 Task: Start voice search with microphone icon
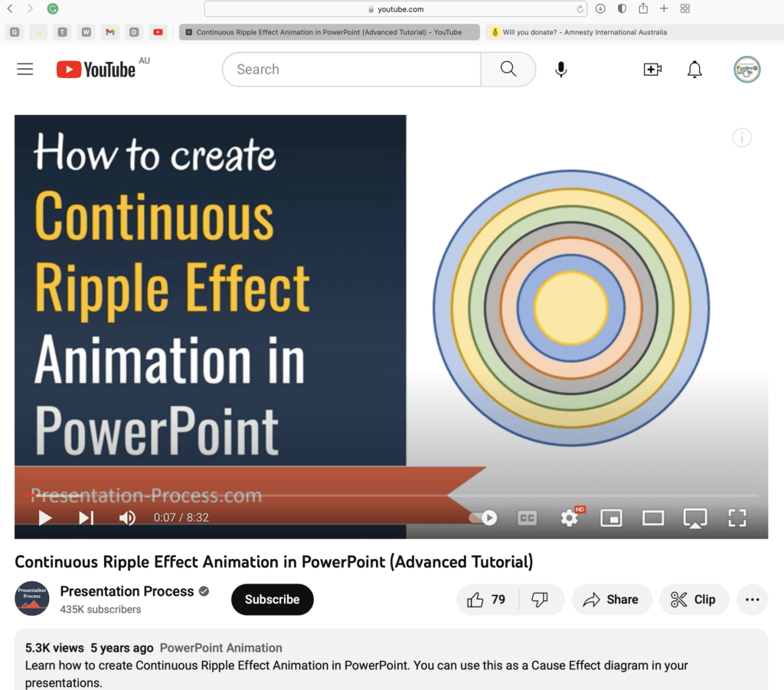561,70
